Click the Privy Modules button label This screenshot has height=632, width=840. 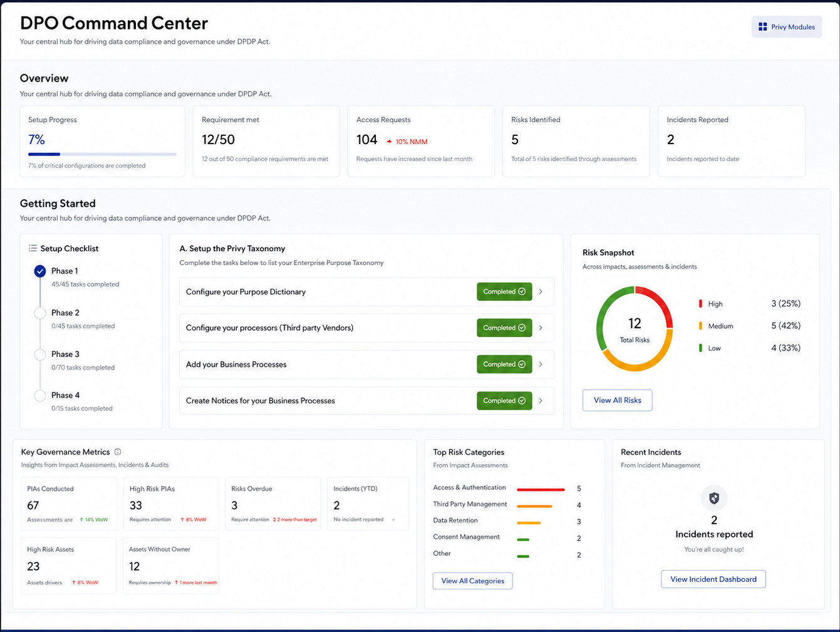click(x=793, y=27)
